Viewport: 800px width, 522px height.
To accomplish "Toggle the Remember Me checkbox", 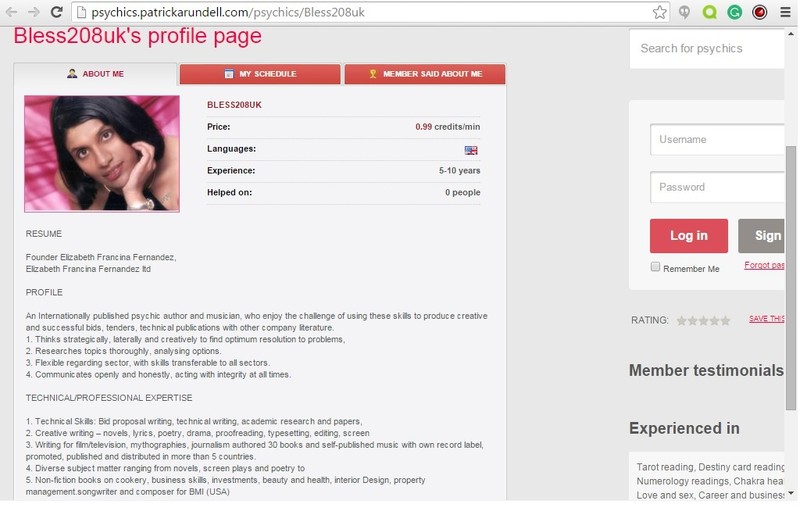I will [655, 267].
